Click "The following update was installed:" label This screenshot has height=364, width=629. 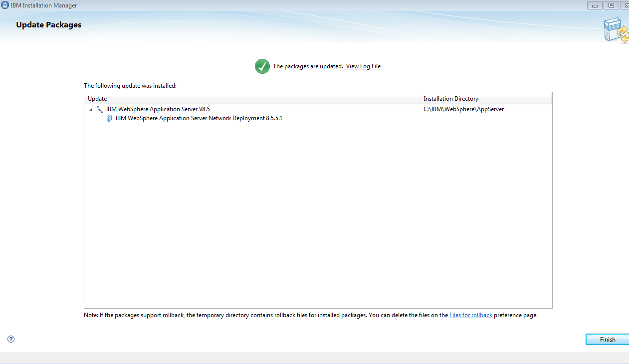point(130,86)
